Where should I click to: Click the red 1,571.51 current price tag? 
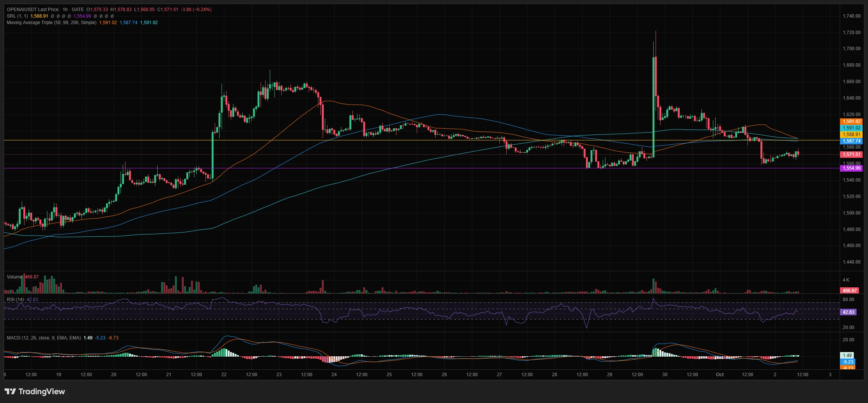click(852, 154)
